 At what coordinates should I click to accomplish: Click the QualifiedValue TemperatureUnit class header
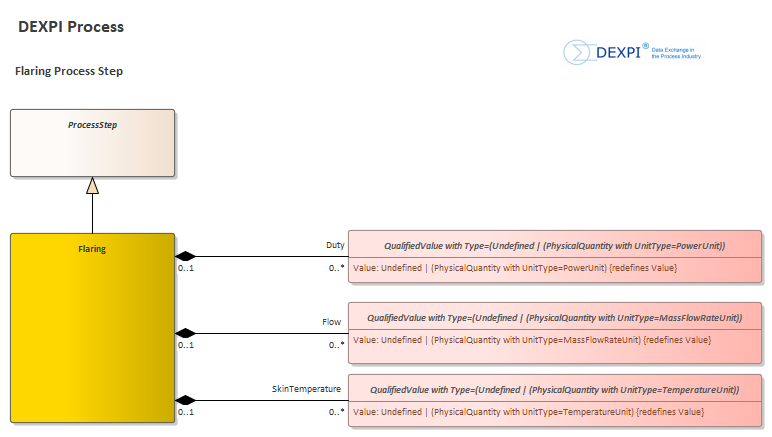pyautogui.click(x=554, y=389)
